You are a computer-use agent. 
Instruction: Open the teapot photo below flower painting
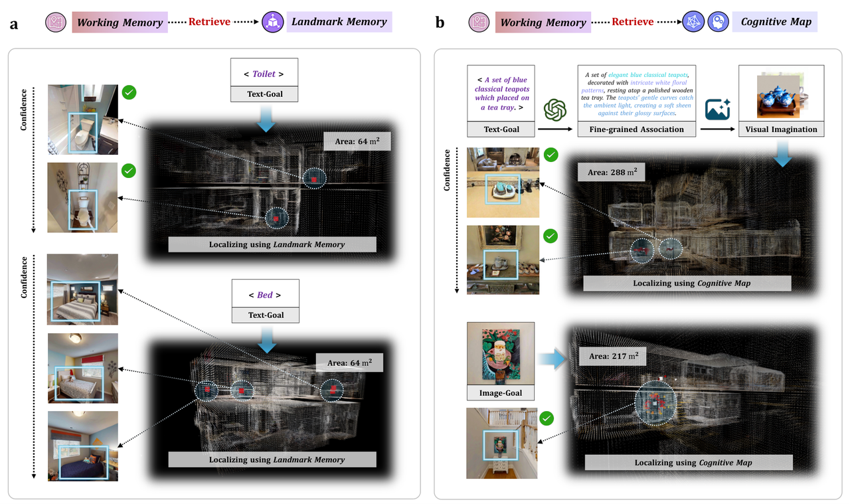pyautogui.click(x=503, y=260)
